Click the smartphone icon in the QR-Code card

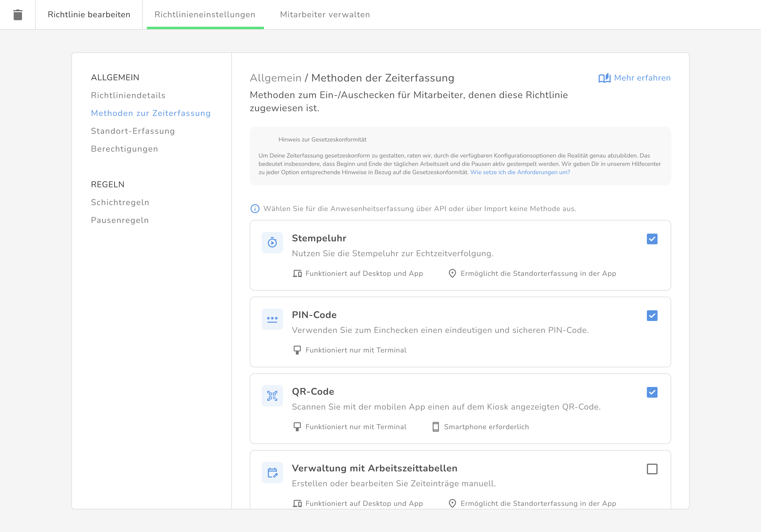pos(435,427)
